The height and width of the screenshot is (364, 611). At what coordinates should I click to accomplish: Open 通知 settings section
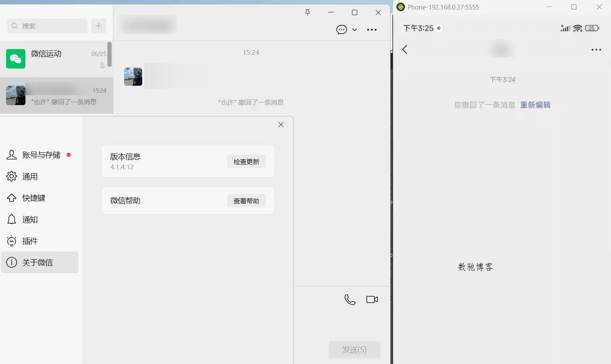coord(40,219)
